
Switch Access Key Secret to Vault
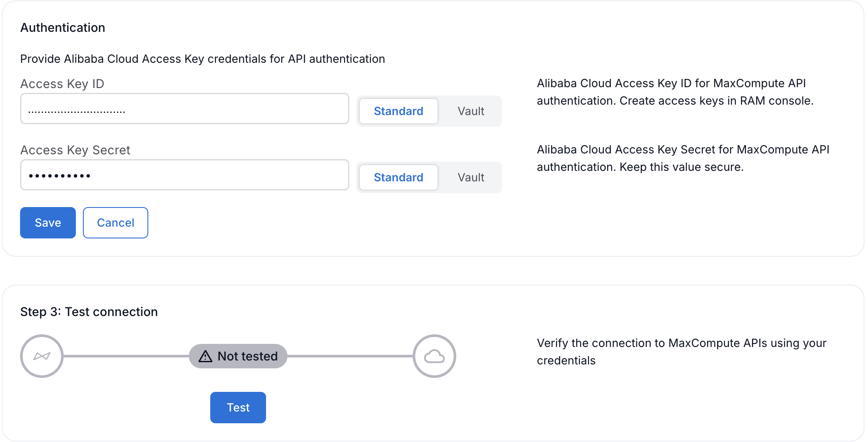[471, 177]
